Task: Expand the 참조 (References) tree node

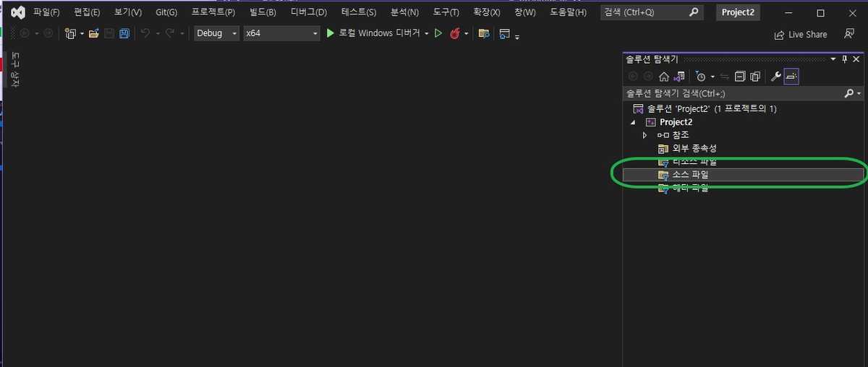Action: (644, 135)
